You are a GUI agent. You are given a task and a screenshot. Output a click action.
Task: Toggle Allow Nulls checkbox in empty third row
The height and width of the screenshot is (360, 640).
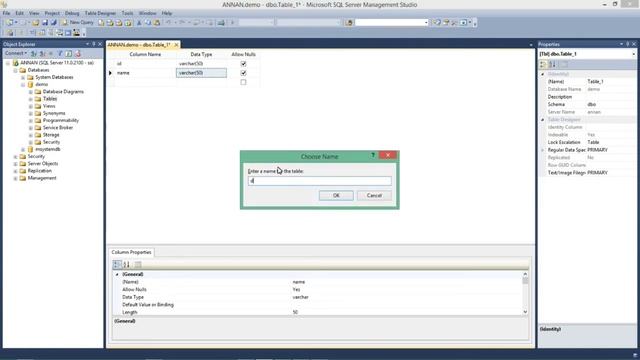tap(243, 82)
